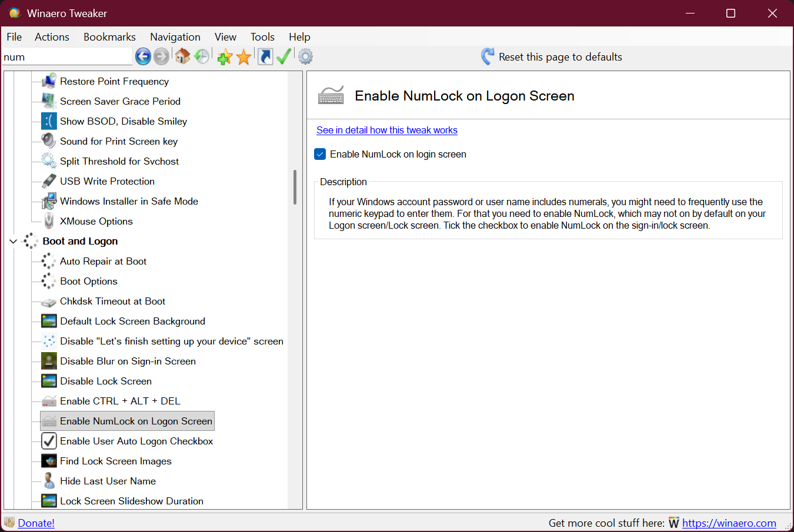Open settings via the gear toolbar icon
This screenshot has width=794, height=532.
305,56
